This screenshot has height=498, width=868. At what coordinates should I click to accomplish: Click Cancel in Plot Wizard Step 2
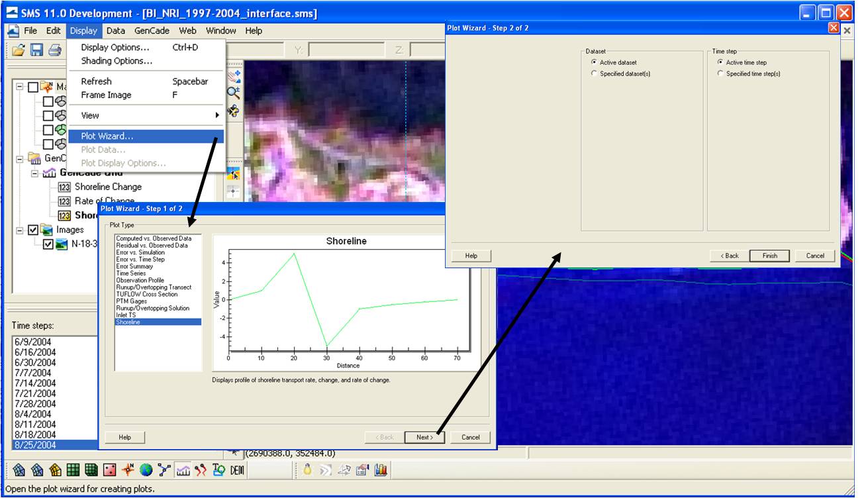pyautogui.click(x=815, y=256)
